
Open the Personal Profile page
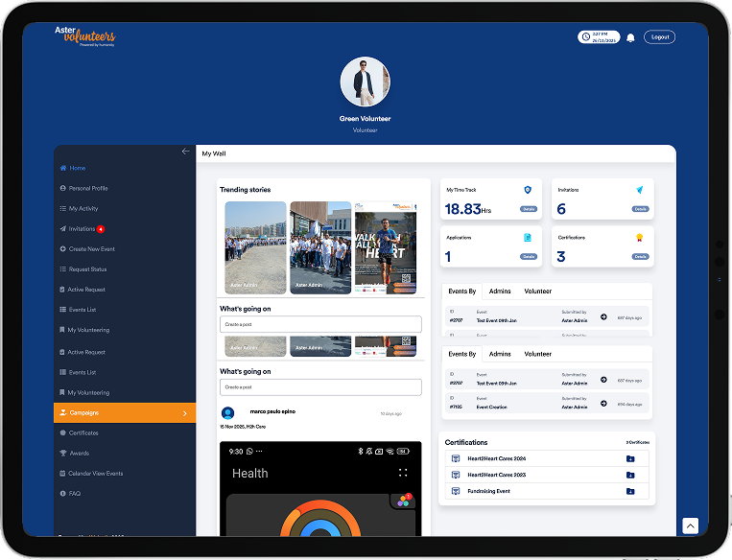[x=88, y=188]
